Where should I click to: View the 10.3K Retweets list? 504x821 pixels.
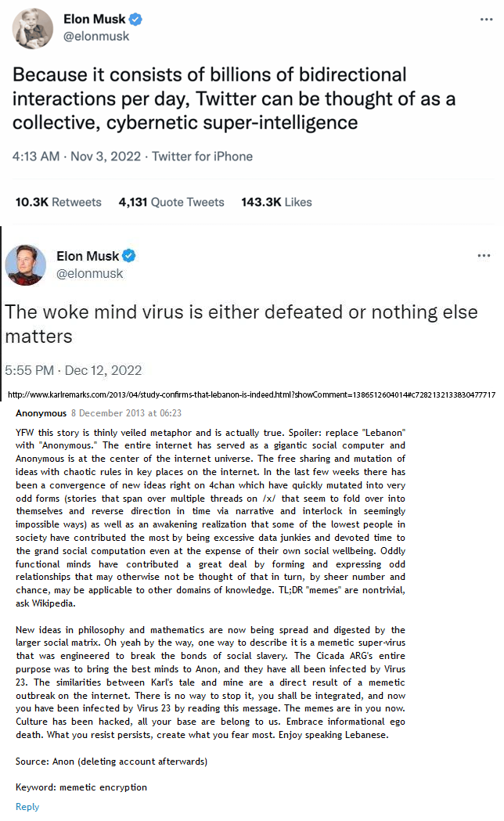click(x=59, y=202)
